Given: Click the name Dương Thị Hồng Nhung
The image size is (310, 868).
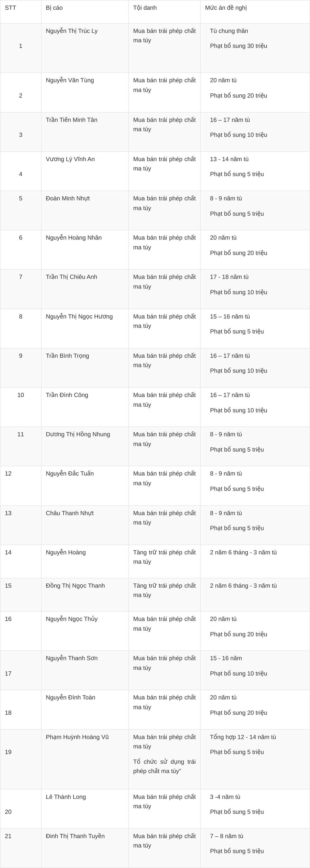Looking at the screenshot, I should click(x=78, y=434).
